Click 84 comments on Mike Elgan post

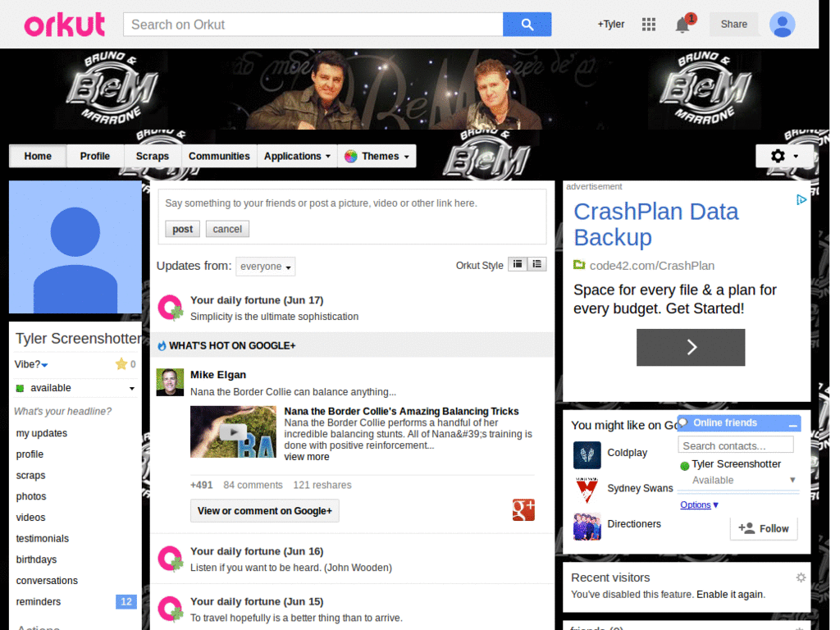253,485
